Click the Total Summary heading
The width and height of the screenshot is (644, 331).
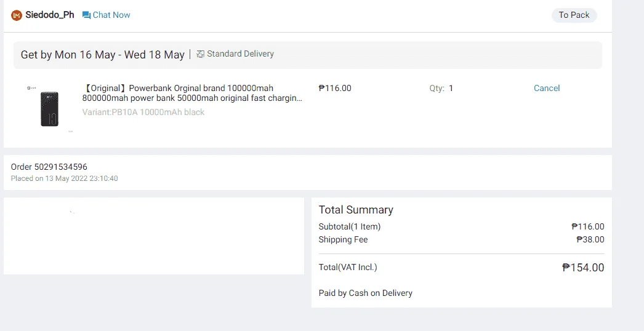[356, 210]
